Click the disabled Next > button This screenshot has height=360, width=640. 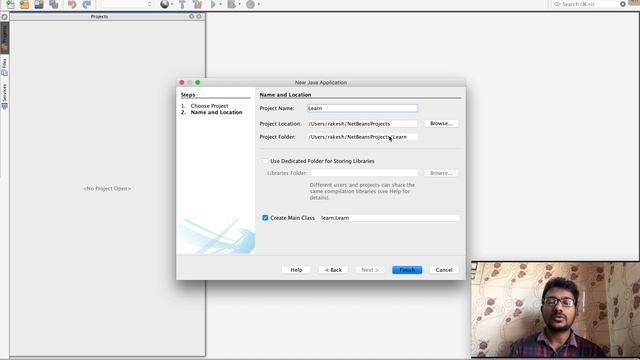[x=370, y=270]
